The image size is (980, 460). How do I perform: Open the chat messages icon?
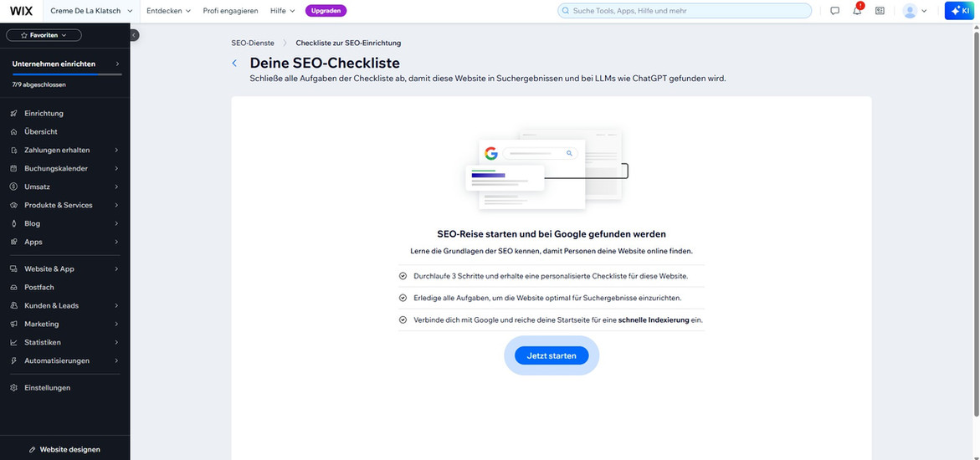point(834,11)
